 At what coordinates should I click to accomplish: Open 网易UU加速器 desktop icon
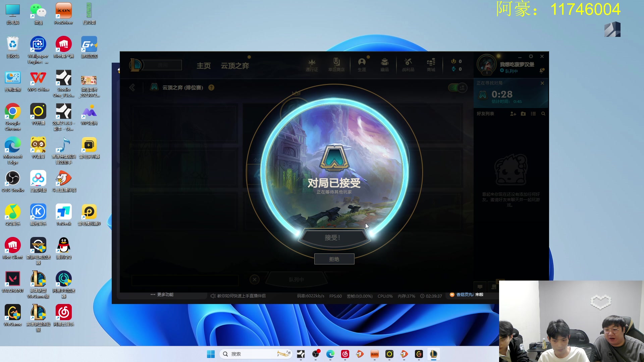point(63,285)
